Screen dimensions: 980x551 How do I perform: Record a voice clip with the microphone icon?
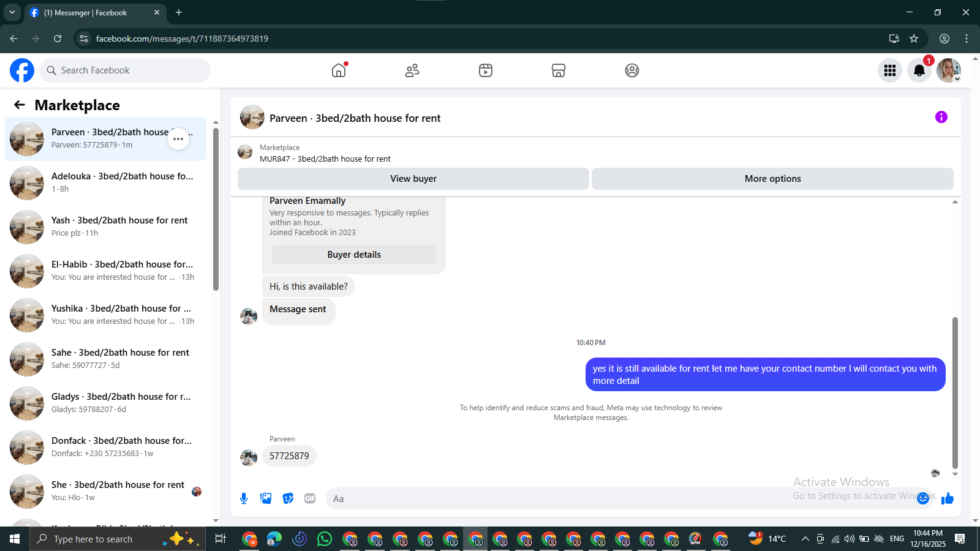tap(244, 498)
